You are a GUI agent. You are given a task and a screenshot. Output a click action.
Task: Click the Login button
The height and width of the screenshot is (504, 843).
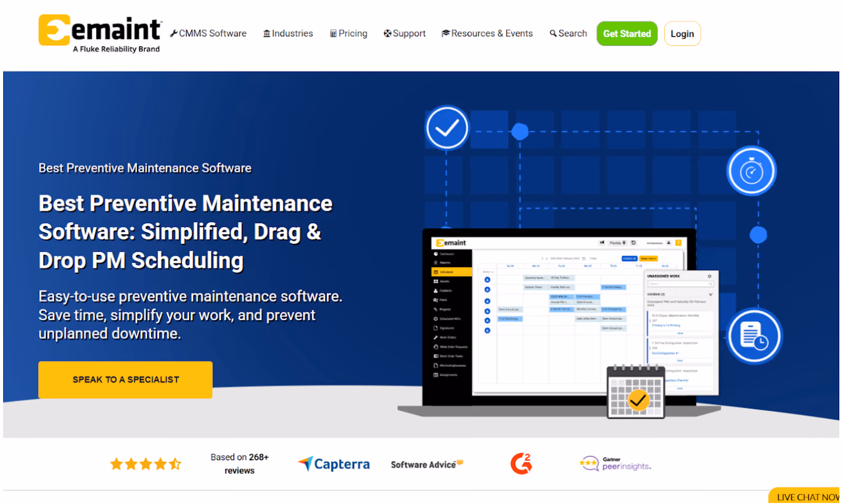click(x=682, y=34)
